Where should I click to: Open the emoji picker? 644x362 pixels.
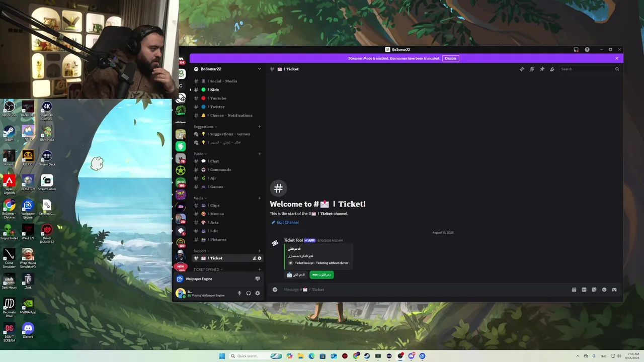604,290
